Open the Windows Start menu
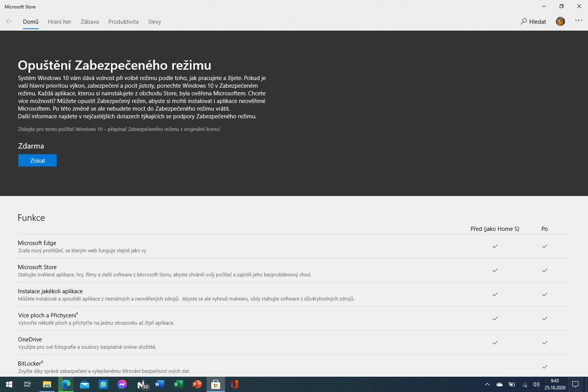The height and width of the screenshot is (392, 588). coord(9,384)
